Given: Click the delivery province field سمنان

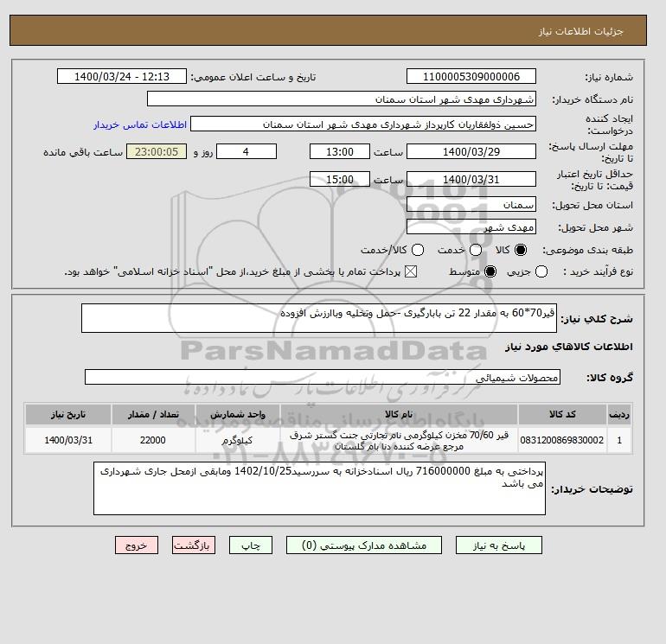Looking at the screenshot, I should (471, 205).
